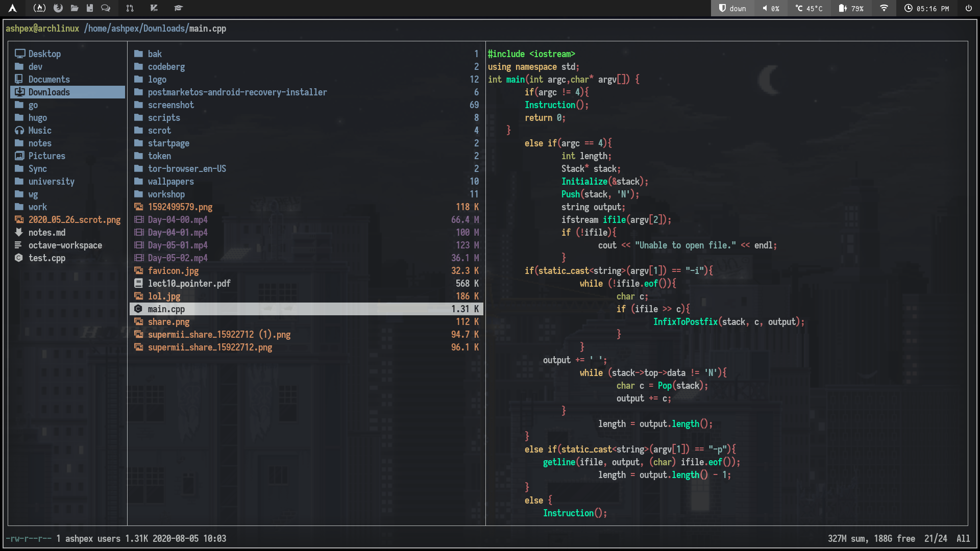Viewport: 980px width, 551px height.
Task: Open the chat bubbles icon in the top bar
Action: [x=106, y=8]
